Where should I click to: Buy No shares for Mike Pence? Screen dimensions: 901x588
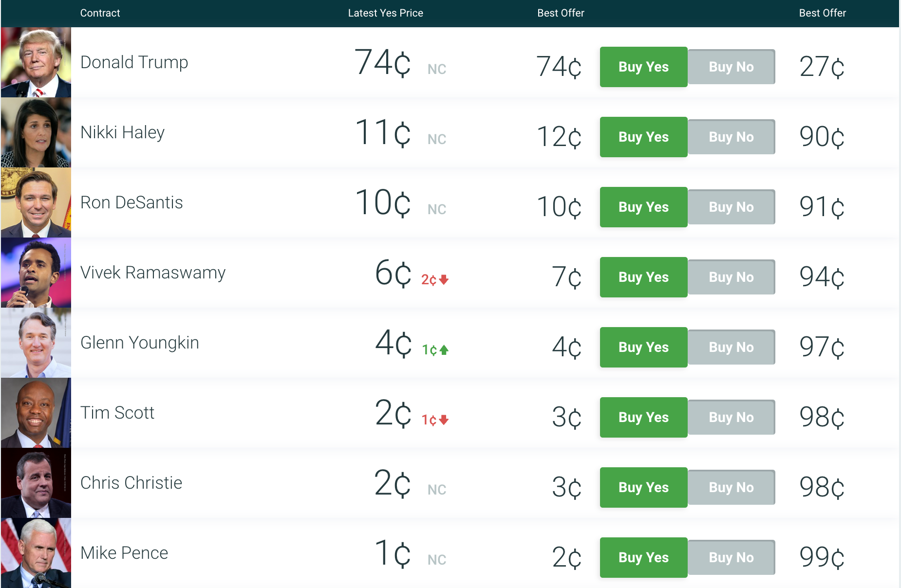731,558
